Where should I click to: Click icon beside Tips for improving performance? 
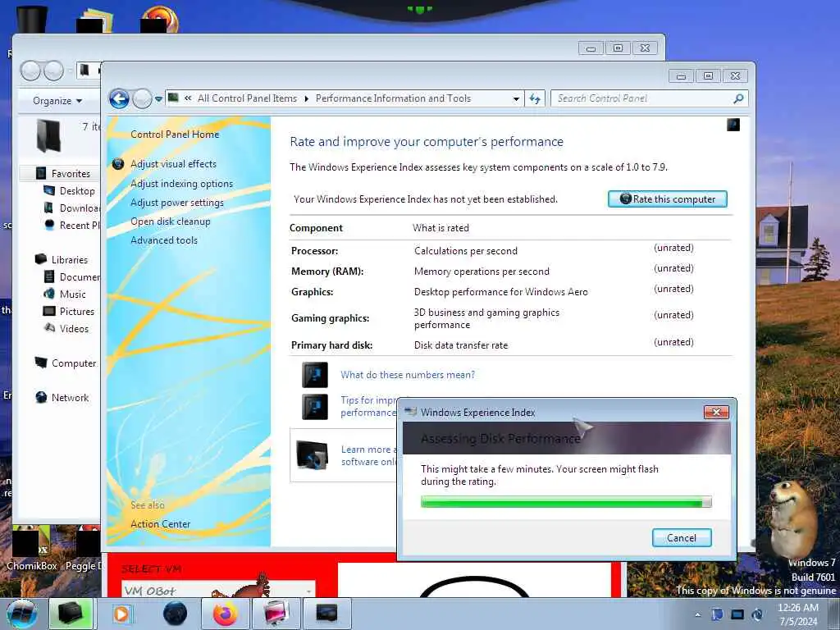pyautogui.click(x=315, y=407)
